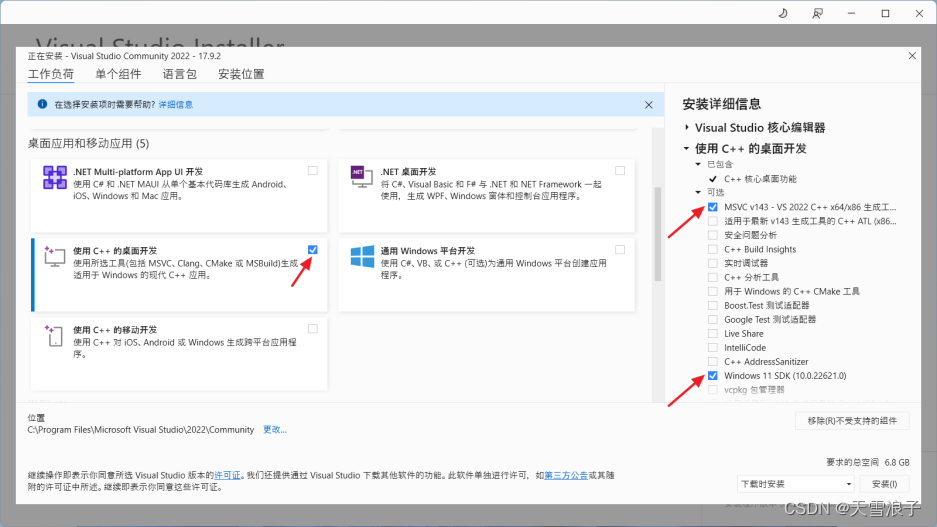937x527 pixels.
Task: Toggle the dark theme moon icon in title bar
Action: pyautogui.click(x=783, y=13)
